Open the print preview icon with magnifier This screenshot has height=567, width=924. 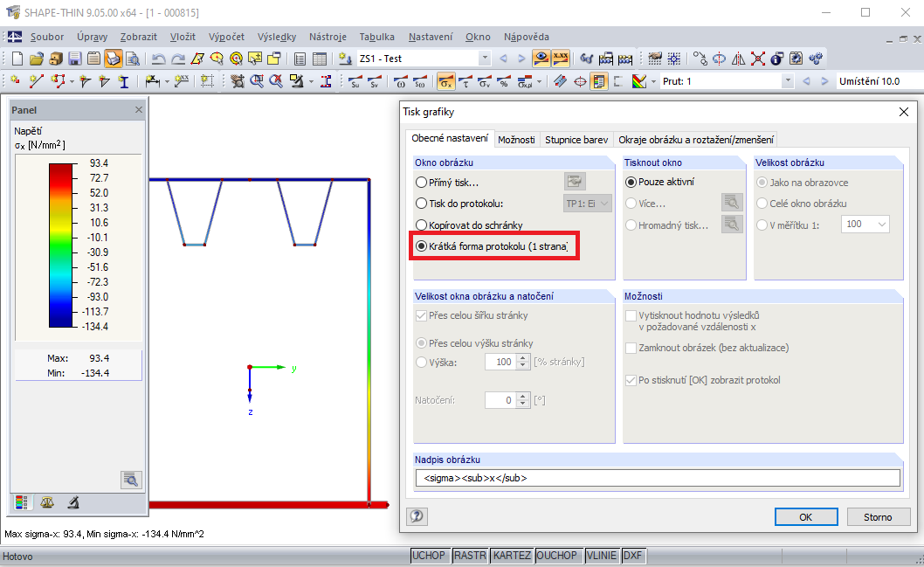[x=133, y=59]
